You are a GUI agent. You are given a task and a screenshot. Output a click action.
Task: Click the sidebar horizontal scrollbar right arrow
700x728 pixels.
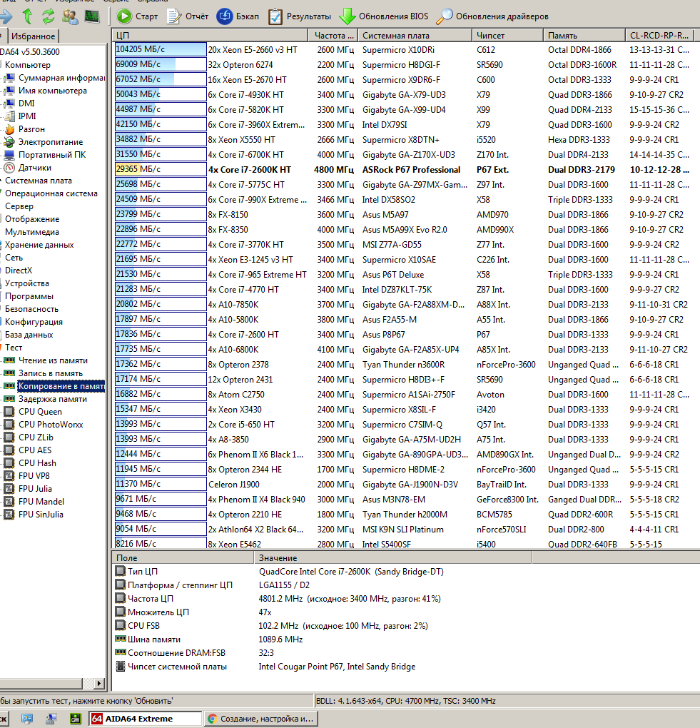pyautogui.click(x=98, y=683)
